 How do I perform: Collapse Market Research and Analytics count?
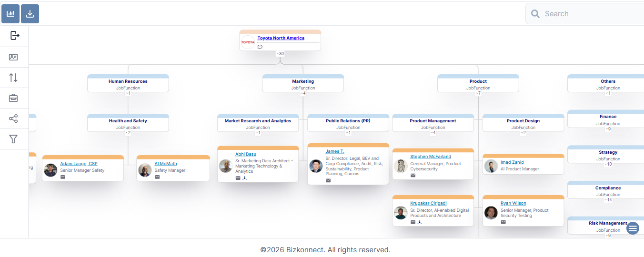click(x=258, y=133)
